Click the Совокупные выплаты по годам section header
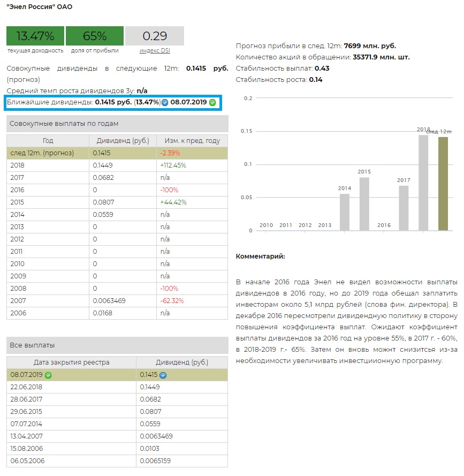464x476 pixels. tap(117, 124)
